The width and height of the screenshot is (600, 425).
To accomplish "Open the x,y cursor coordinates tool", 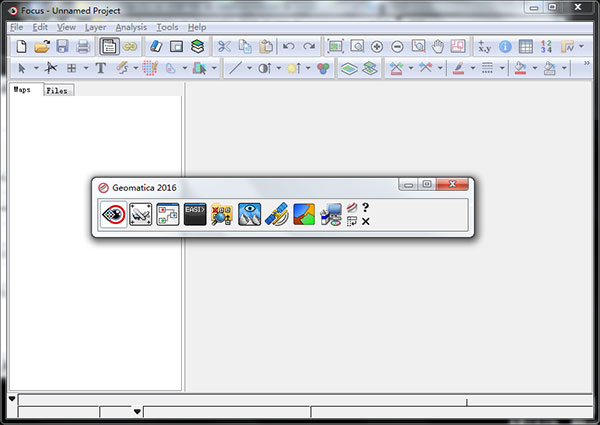I will click(x=484, y=47).
